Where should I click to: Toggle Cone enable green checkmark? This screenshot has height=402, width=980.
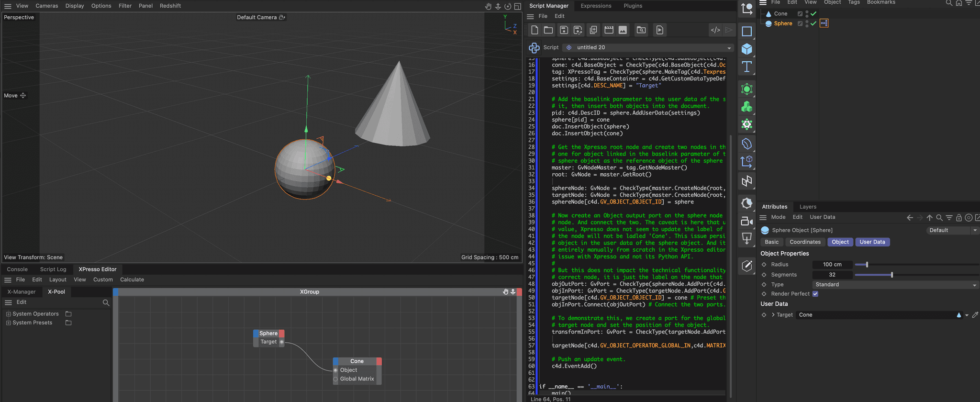click(813, 14)
